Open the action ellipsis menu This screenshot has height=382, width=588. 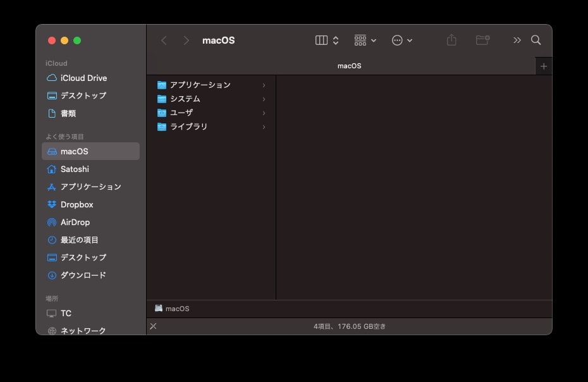pos(402,40)
